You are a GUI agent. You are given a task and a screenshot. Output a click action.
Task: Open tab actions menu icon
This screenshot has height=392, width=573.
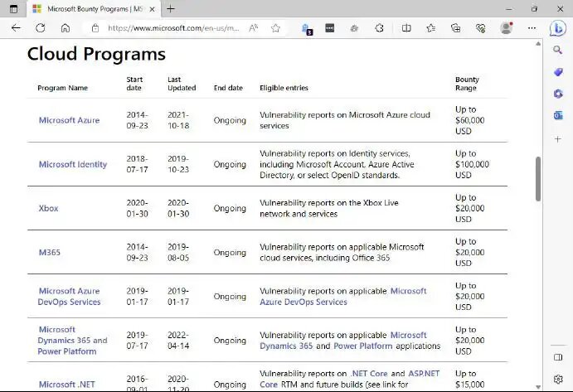point(13,9)
